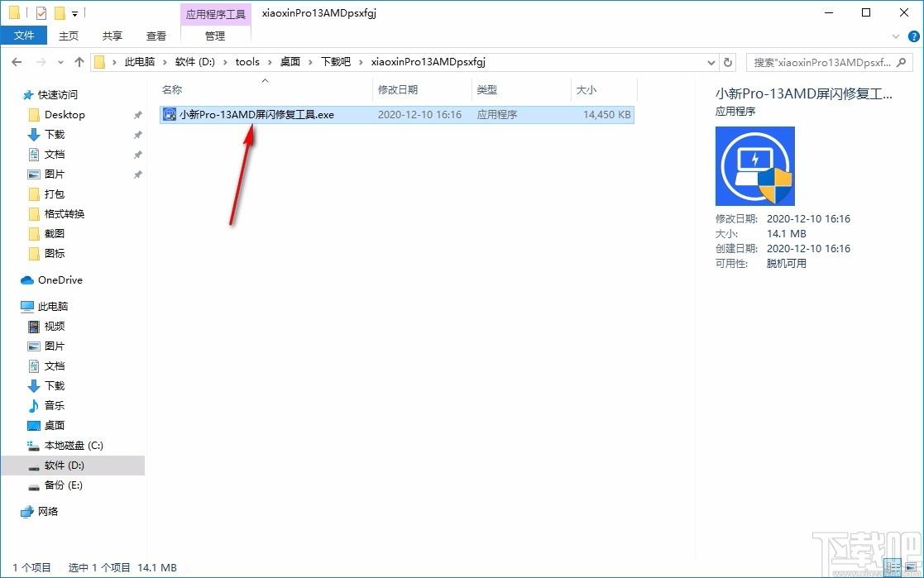Click tools in address breadcrumb
The image size is (924, 578).
(x=247, y=62)
